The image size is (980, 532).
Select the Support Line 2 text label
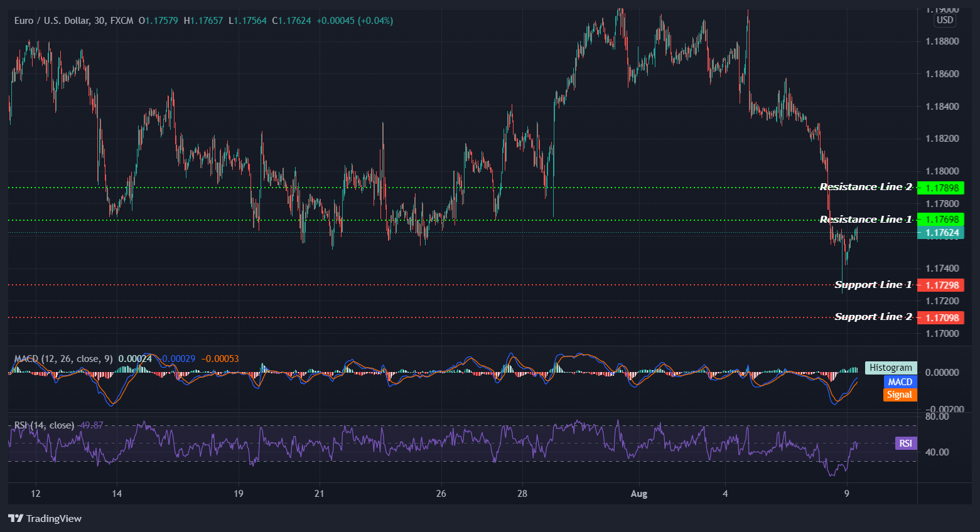click(873, 316)
